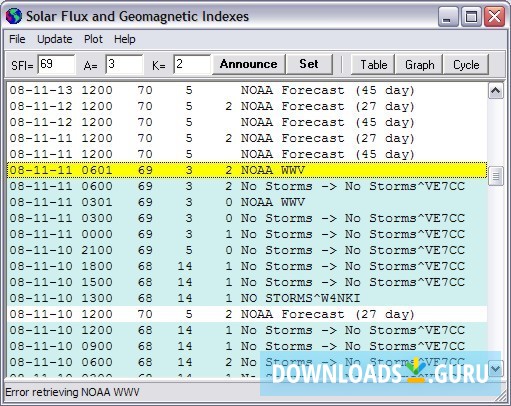Open the Help menu
The image size is (511, 406).
[x=125, y=39]
